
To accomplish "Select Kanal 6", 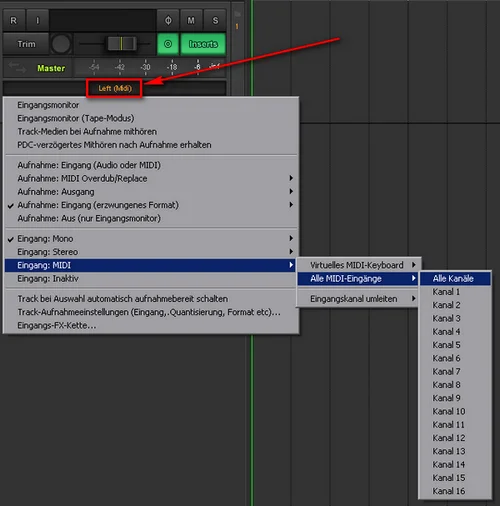I will tap(455, 358).
